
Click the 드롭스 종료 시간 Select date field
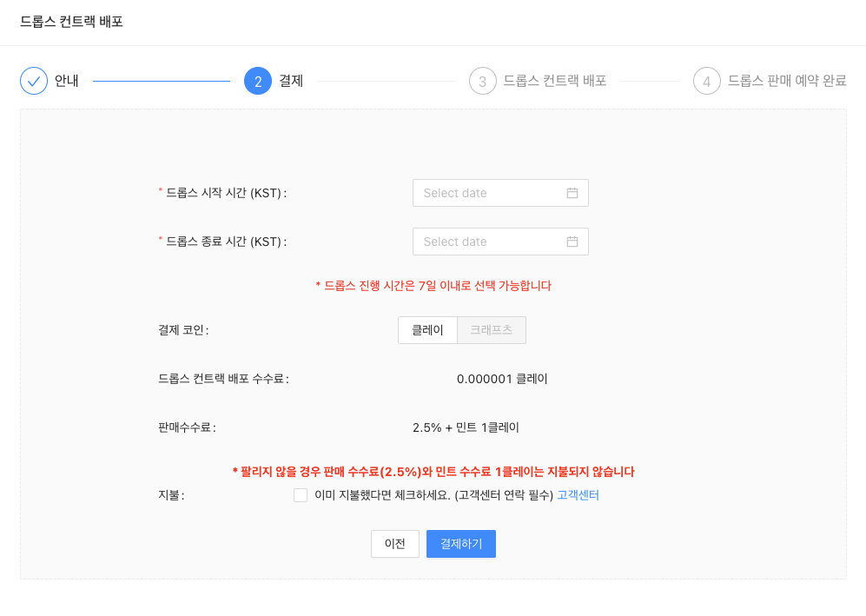tap(500, 242)
